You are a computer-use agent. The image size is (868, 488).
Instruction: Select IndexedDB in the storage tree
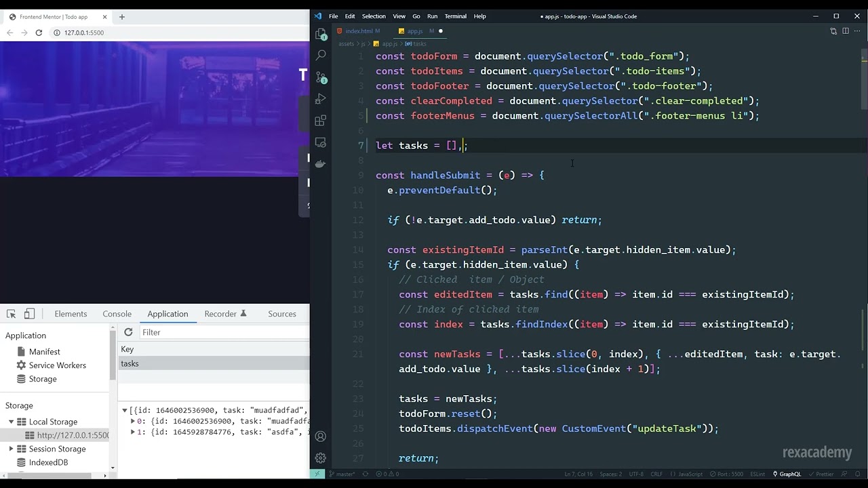coord(48,462)
